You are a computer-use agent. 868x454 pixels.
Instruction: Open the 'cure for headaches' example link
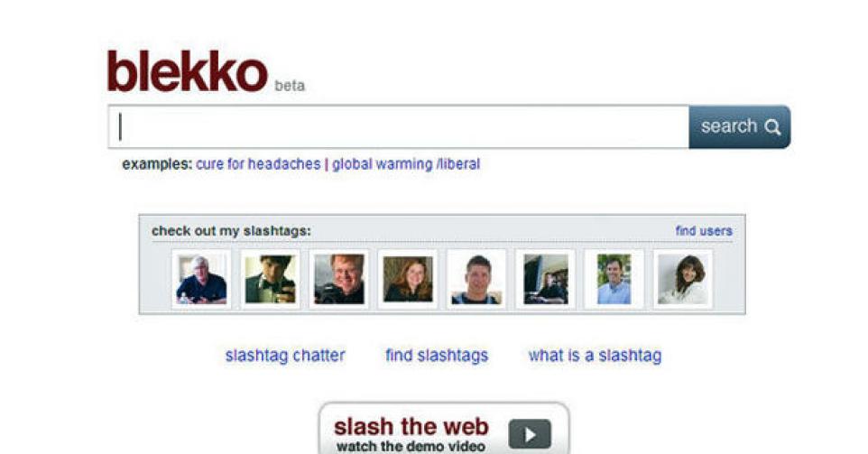(258, 164)
